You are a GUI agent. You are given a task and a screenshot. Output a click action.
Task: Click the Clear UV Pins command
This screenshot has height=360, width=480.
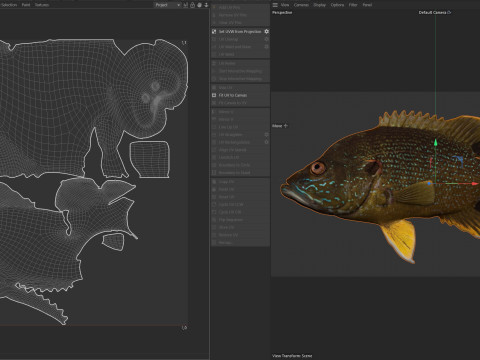click(x=227, y=23)
